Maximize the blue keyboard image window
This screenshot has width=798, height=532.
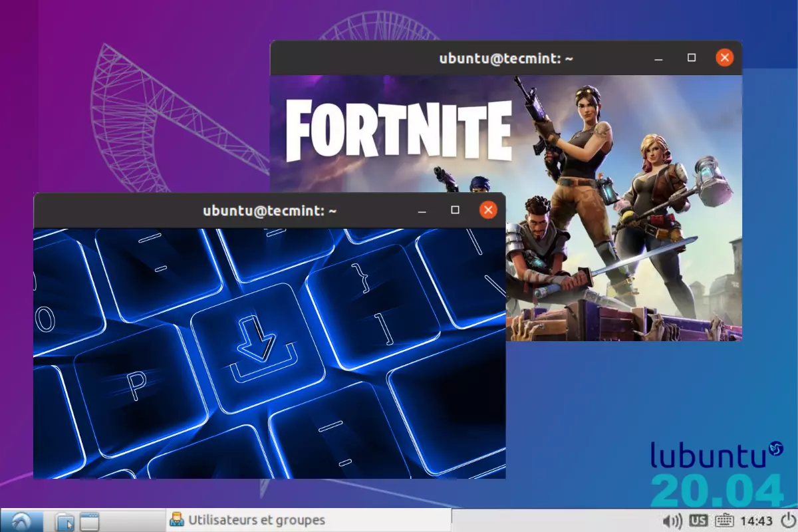456,210
